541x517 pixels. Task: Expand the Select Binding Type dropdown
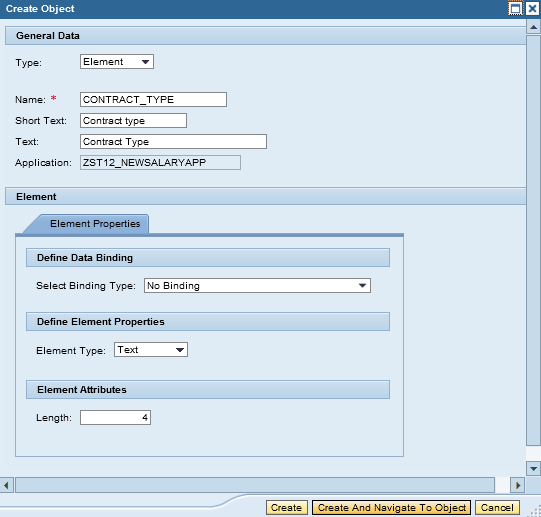click(257, 286)
